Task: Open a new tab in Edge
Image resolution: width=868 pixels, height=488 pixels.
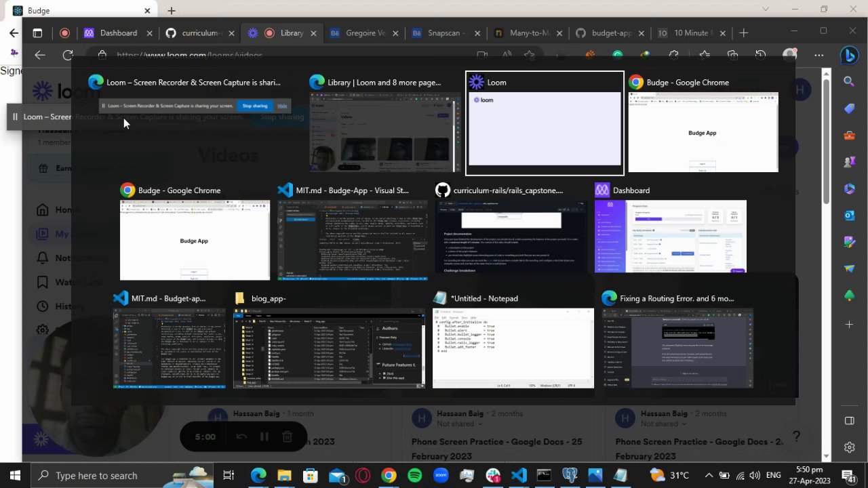Action: pyautogui.click(x=744, y=33)
